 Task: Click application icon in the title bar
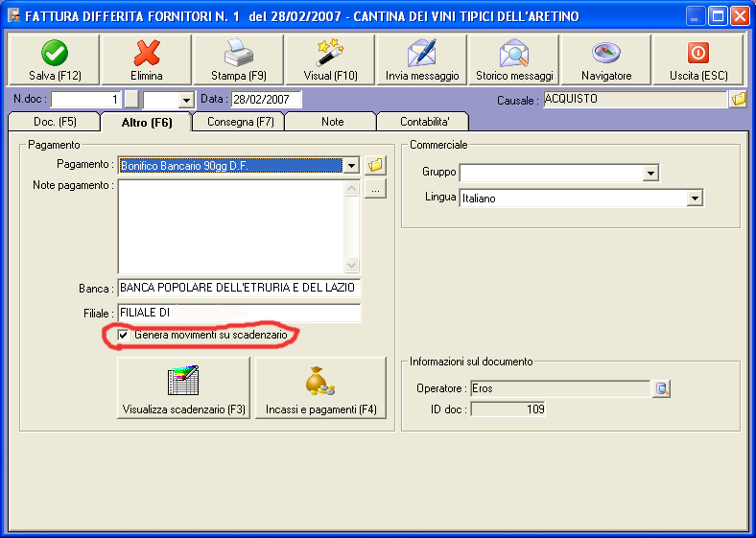[x=14, y=16]
